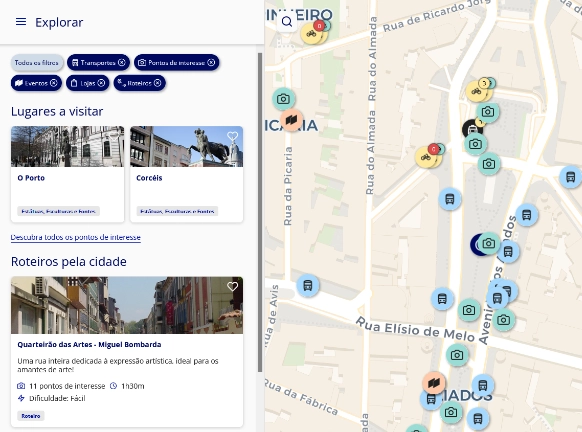The height and width of the screenshot is (432, 582).
Task: Open the event map marker near Picaria label
Action: (x=291, y=120)
